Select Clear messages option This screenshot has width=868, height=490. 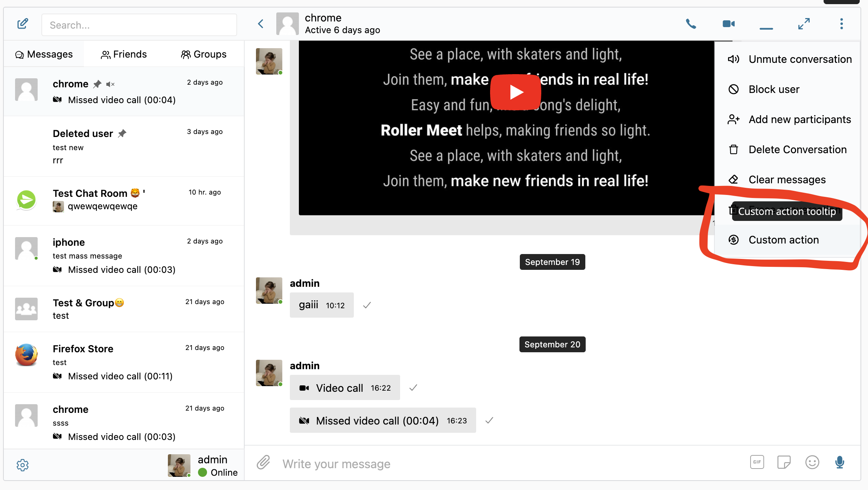pyautogui.click(x=787, y=180)
